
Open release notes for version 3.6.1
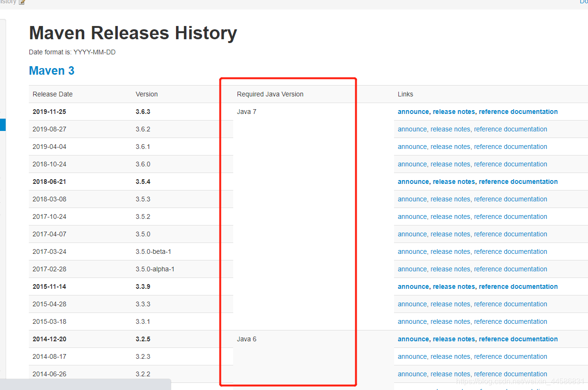click(x=450, y=147)
